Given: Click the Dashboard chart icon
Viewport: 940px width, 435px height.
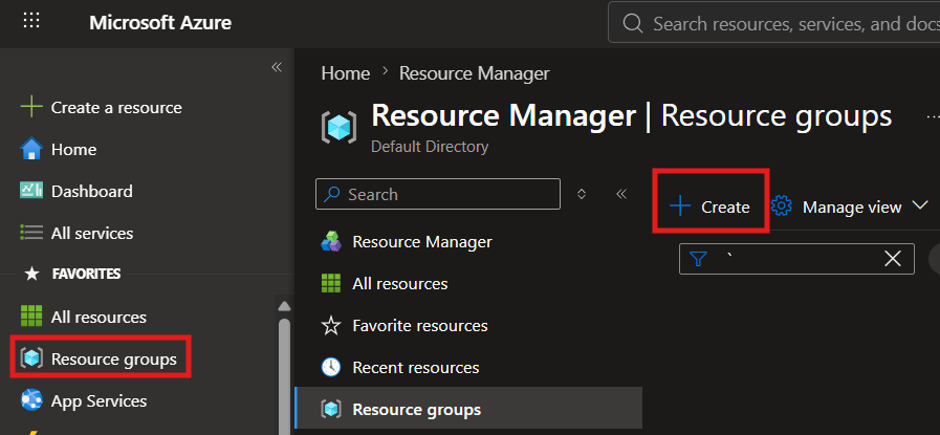Looking at the screenshot, I should coord(31,191).
